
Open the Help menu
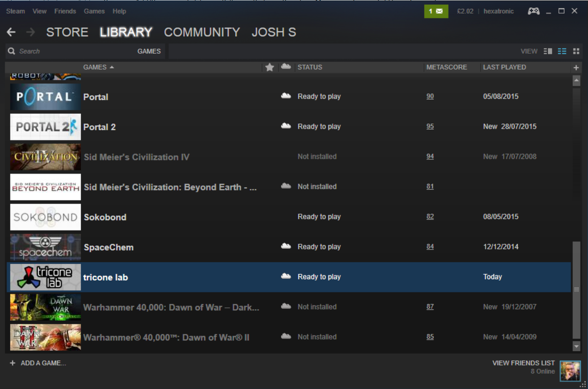(119, 11)
